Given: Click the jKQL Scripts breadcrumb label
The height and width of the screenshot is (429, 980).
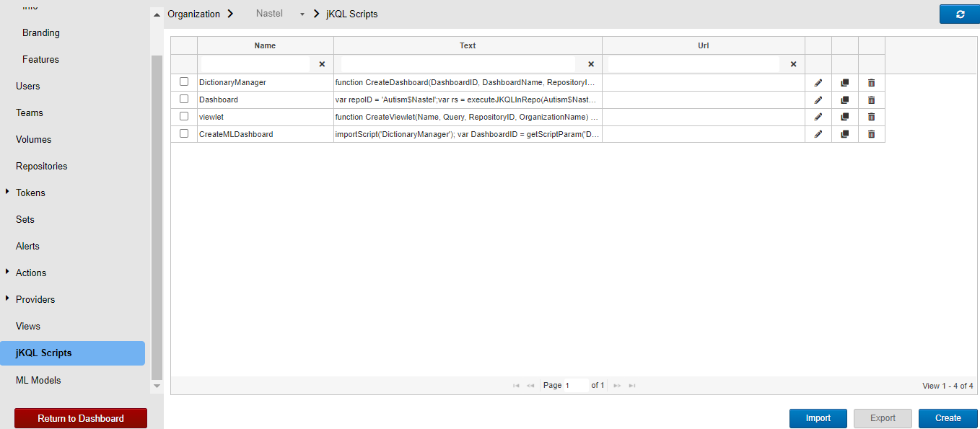Looking at the screenshot, I should click(x=351, y=14).
